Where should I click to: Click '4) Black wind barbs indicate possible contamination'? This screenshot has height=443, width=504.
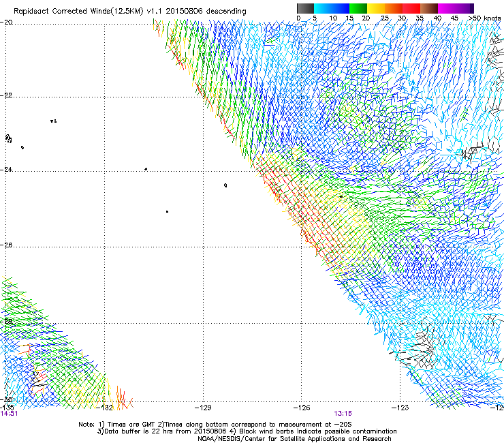point(313,431)
